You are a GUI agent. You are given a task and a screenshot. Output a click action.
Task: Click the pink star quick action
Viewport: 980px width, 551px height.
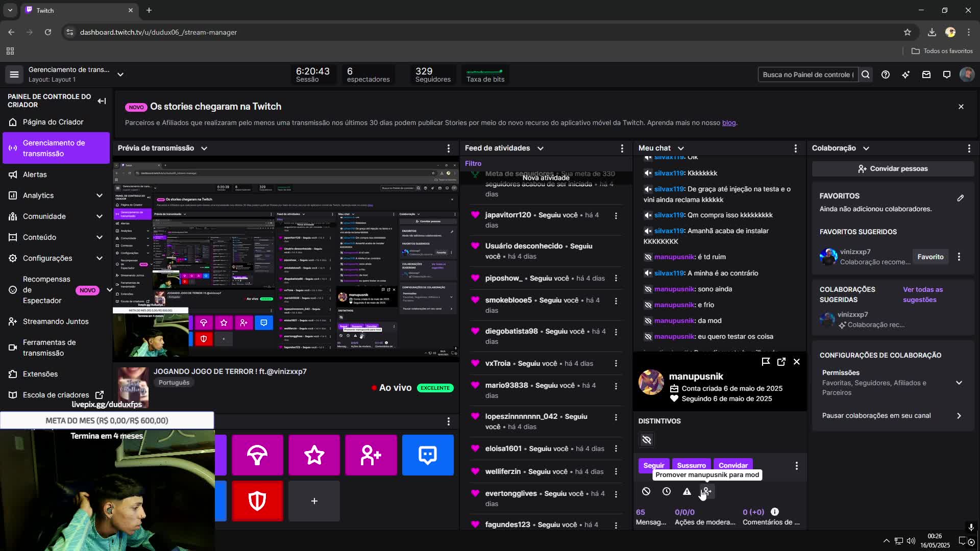pos(314,455)
